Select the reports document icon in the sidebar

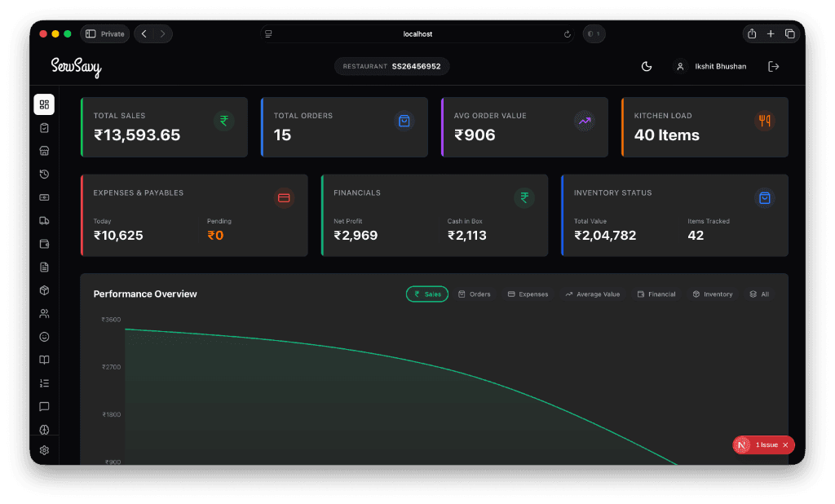[x=44, y=267]
